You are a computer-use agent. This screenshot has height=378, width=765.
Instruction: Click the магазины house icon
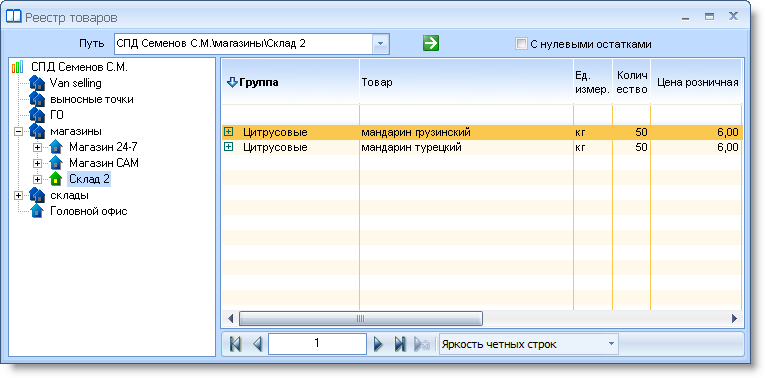[x=37, y=131]
